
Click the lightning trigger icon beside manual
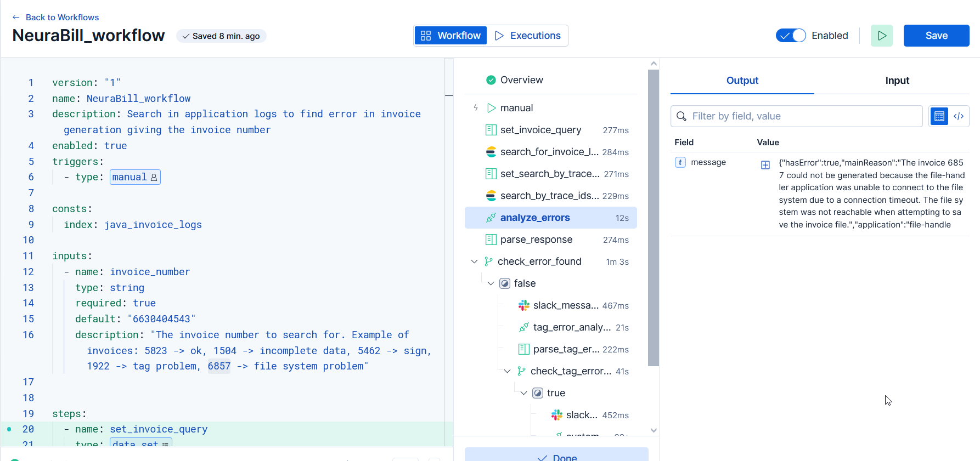tap(476, 108)
